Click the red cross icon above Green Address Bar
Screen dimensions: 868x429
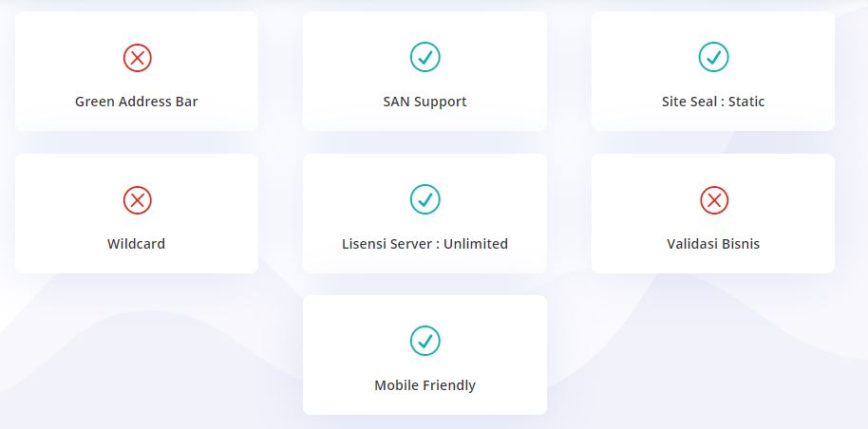pyautogui.click(x=137, y=58)
